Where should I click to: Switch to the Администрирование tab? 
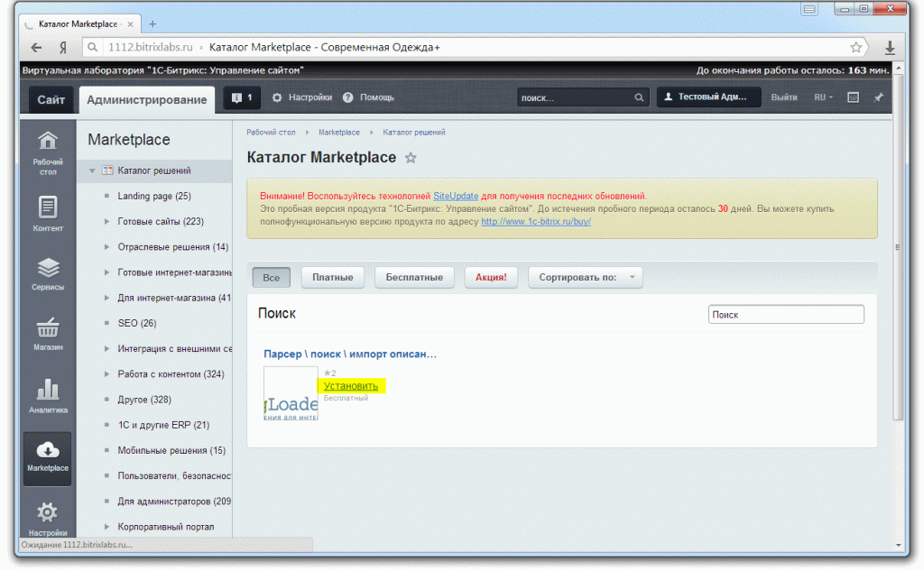coord(147,99)
